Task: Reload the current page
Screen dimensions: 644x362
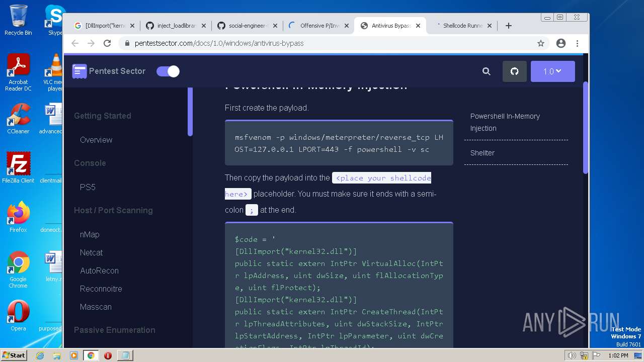Action: pos(107,43)
